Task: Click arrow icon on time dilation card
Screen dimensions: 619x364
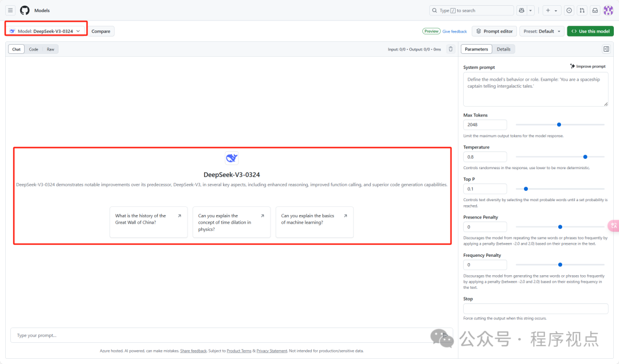Action: [262, 216]
